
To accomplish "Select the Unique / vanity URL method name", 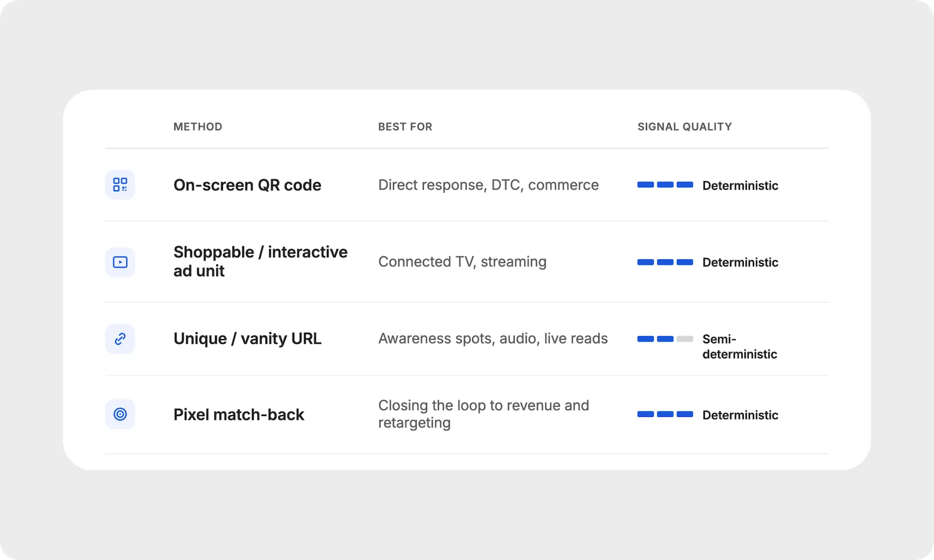I will point(248,339).
